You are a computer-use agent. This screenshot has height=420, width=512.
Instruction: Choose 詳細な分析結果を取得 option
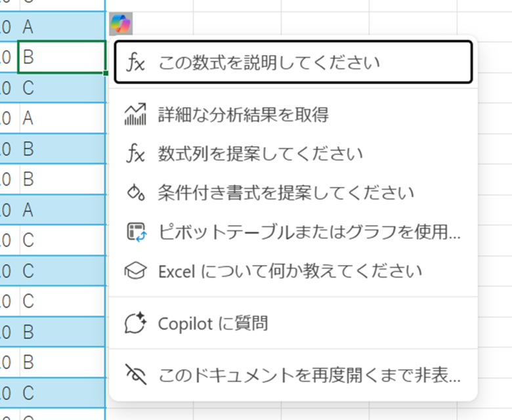[243, 115]
